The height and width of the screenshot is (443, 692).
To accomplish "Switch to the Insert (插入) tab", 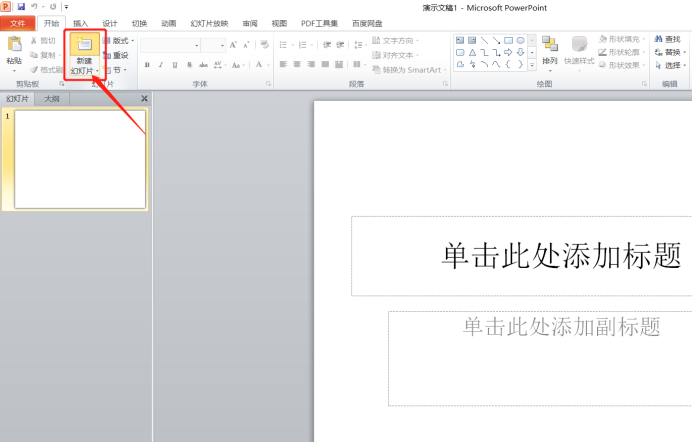I will (80, 23).
